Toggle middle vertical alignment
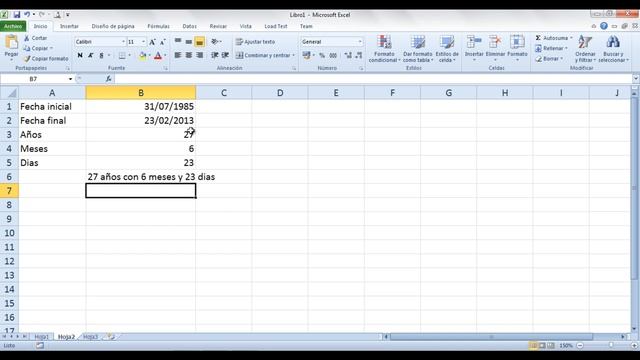 tap(189, 42)
